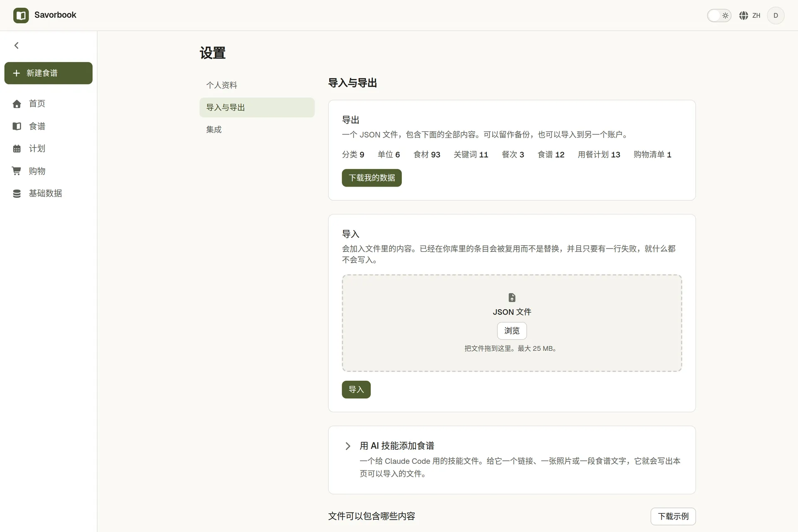This screenshot has width=798, height=532.
Task: Toggle the light/dark theme switch
Action: [719, 15]
